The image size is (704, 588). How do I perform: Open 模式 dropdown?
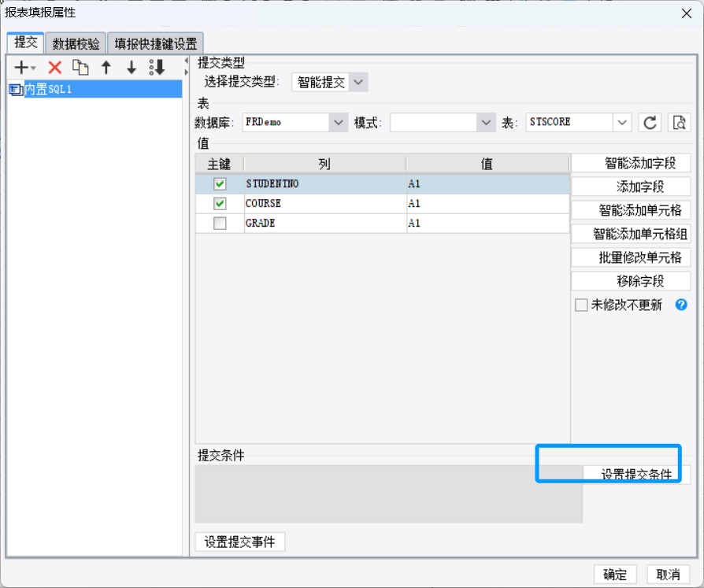tap(486, 123)
